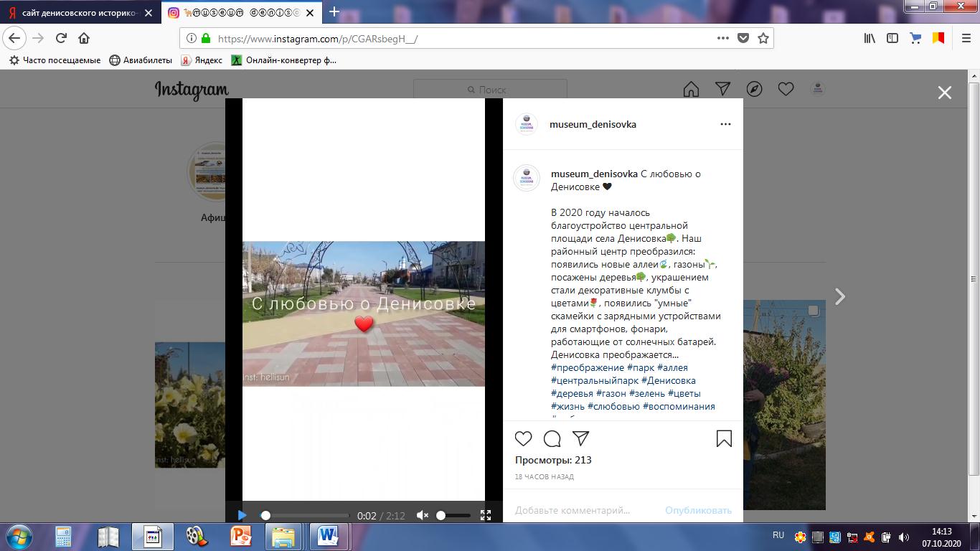Screen dimensions: 980x551
Task: Click the Instagram search field
Action: click(490, 90)
